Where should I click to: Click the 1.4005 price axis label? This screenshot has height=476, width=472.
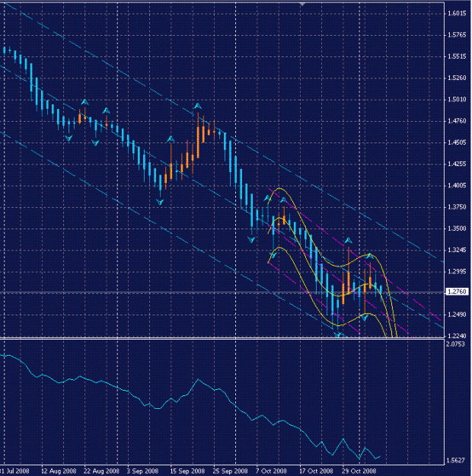tap(457, 186)
